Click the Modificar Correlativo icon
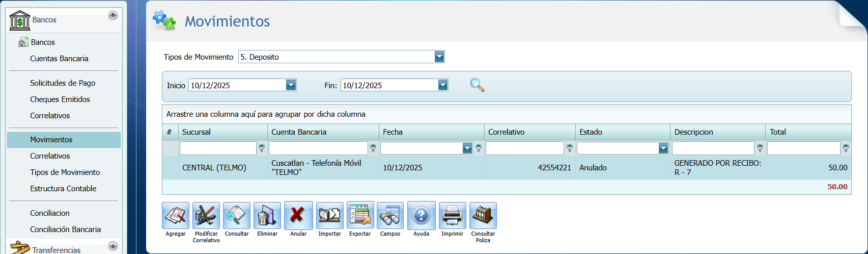Screen dimensions: 868x254 (x=206, y=216)
